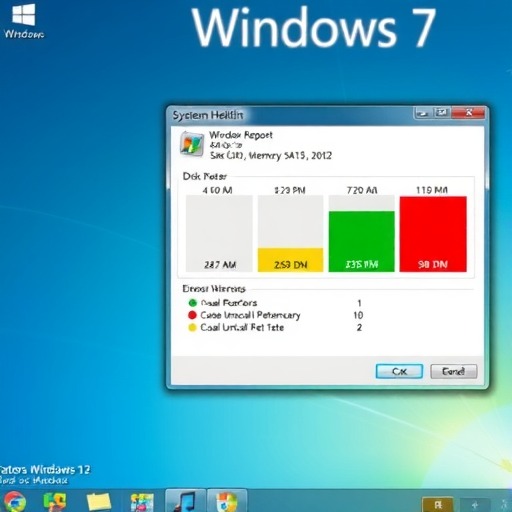This screenshot has height=512, width=512.
Task: Open the green puzzle app on taskbar
Action: tap(55, 502)
